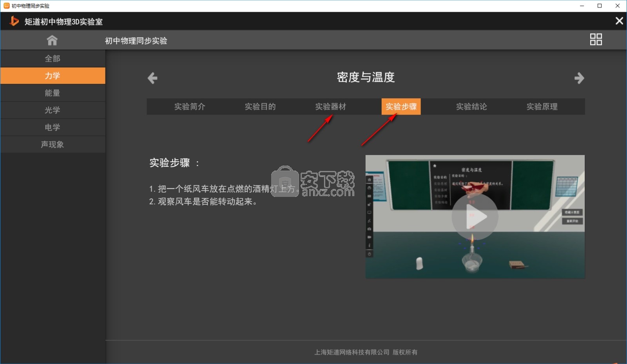Click step text 观察风车是否能转动起来

tap(203, 202)
